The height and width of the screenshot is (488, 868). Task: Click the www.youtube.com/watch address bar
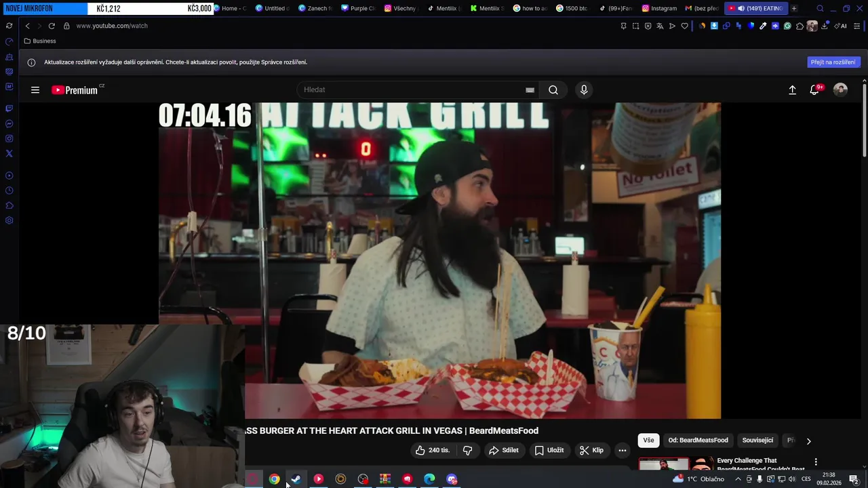(112, 26)
